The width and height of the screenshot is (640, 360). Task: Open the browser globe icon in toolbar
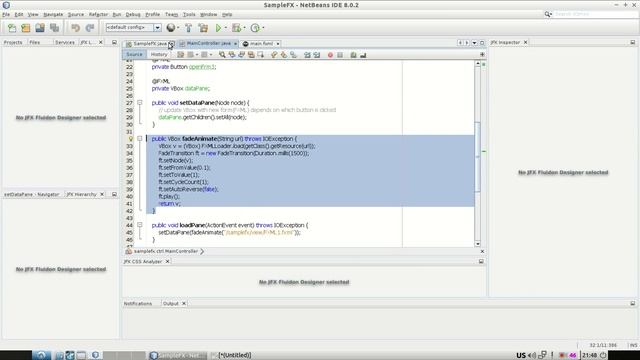pyautogui.click(x=171, y=28)
